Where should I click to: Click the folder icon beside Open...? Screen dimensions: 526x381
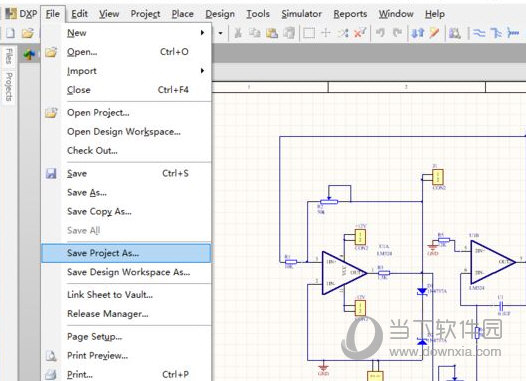coord(51,52)
